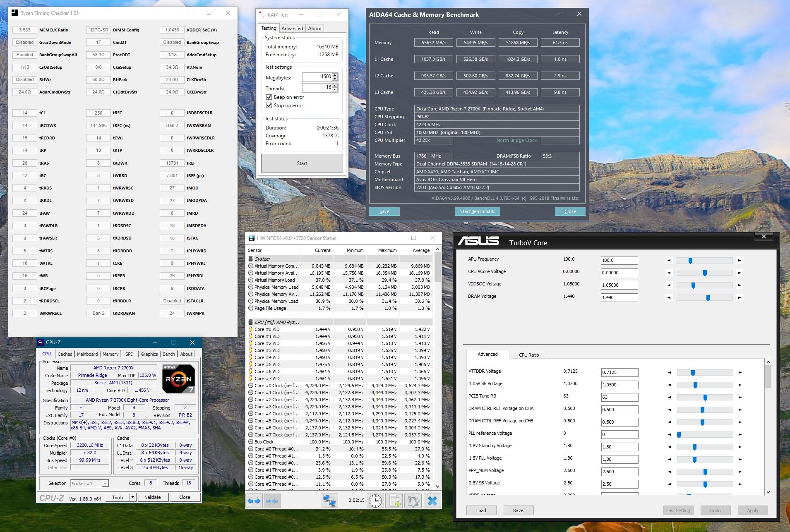Screen dimensions: 790x532
Task: Click right arrow for PCIE Tune R3 slider
Action: click(740, 397)
